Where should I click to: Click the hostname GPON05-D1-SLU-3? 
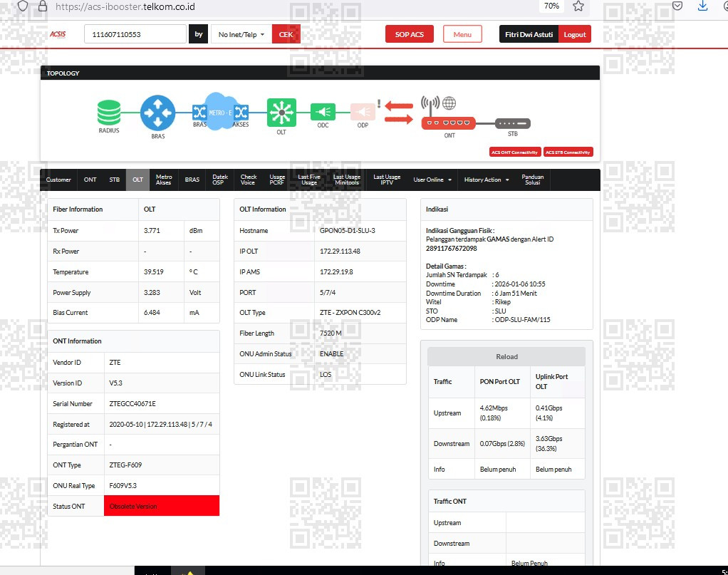pos(348,231)
